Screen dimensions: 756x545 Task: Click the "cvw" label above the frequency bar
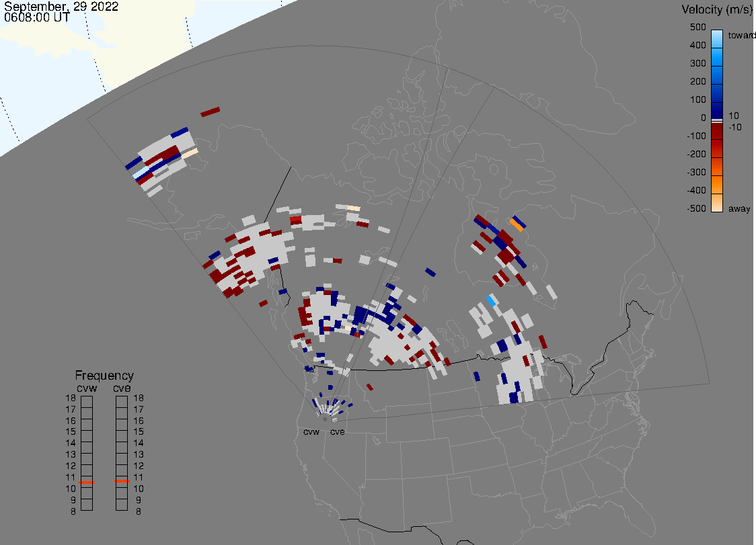coord(87,388)
